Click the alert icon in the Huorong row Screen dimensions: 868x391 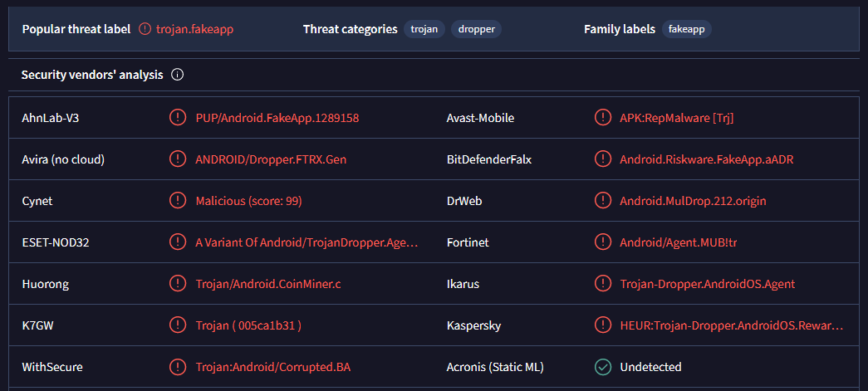[177, 284]
